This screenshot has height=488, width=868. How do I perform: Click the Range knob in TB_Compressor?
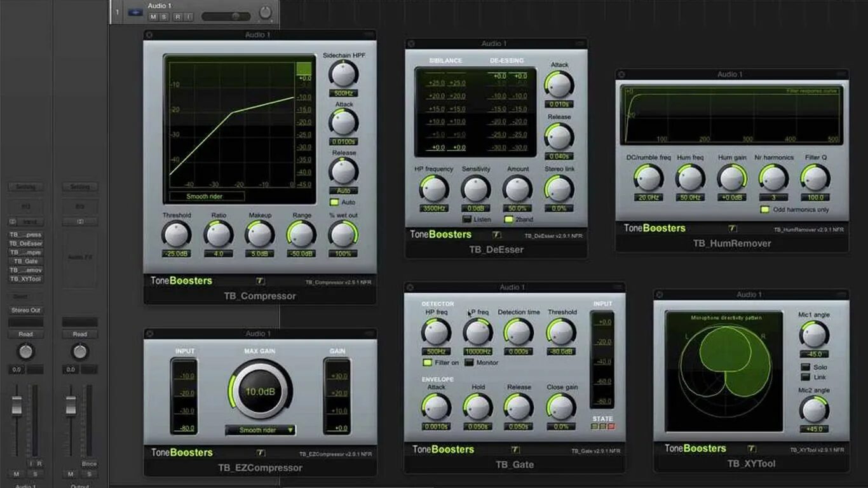pos(301,234)
